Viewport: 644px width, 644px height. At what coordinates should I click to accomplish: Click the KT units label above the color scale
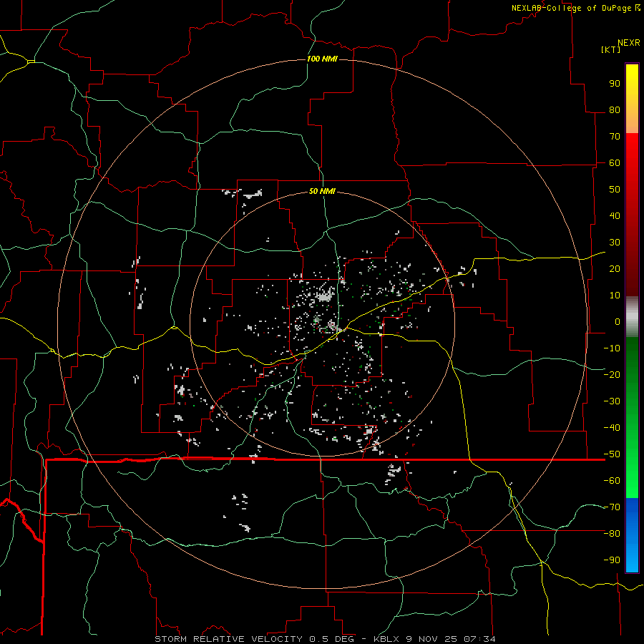[x=611, y=49]
